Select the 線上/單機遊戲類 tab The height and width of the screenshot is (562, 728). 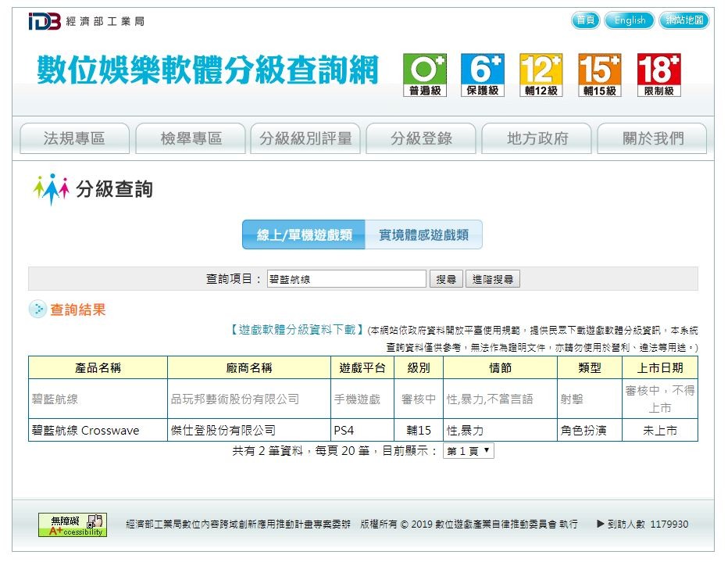click(304, 235)
